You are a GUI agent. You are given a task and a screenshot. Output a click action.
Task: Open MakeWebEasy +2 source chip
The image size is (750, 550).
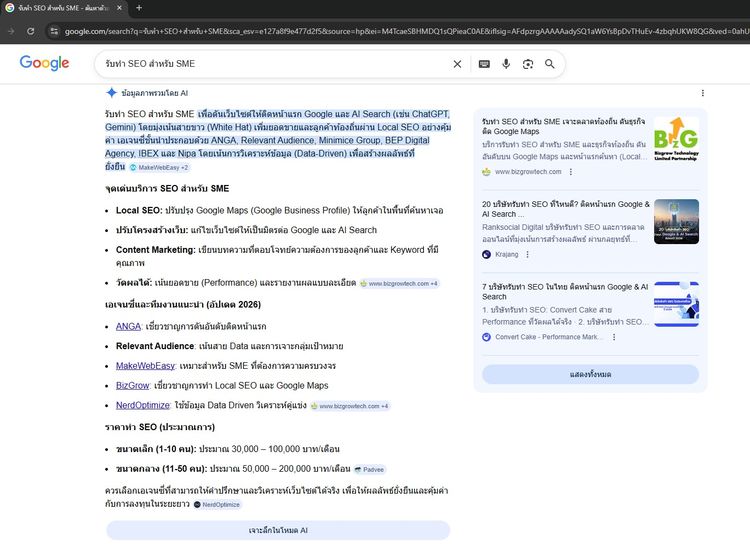[x=160, y=167]
